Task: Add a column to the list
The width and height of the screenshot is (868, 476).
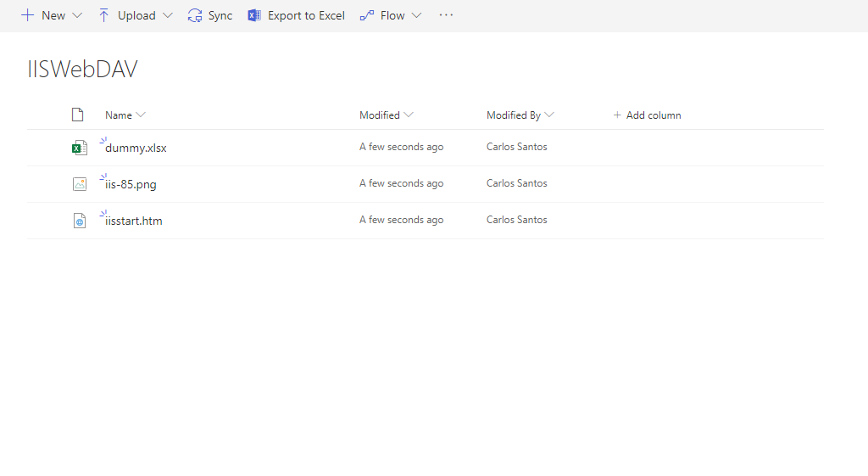Action: pyautogui.click(x=647, y=115)
